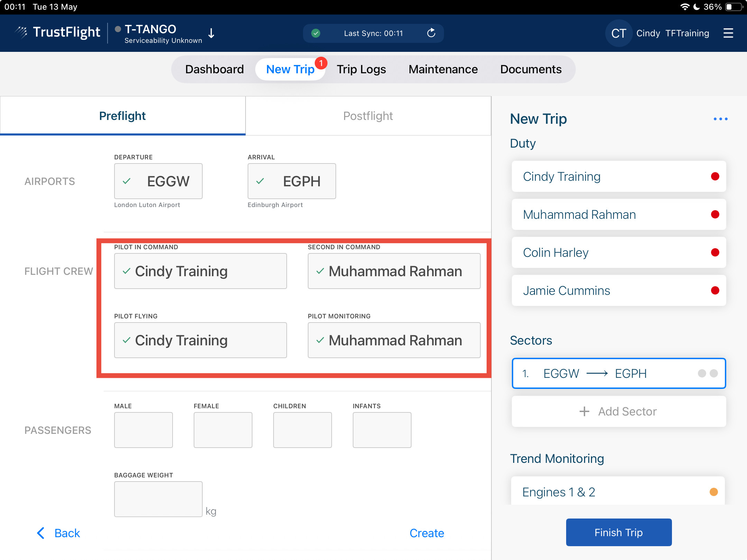The width and height of the screenshot is (747, 560).
Task: Click the TrustFlight logo
Action: click(58, 32)
